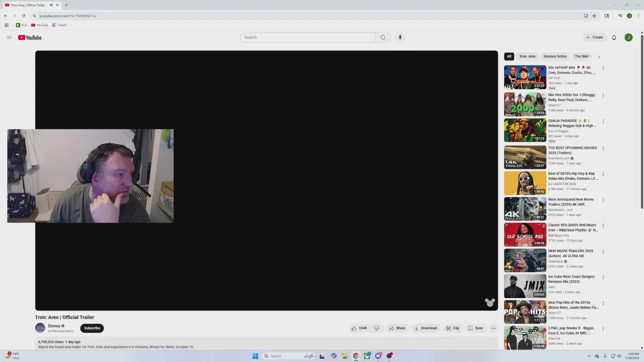Click the Create button
Screen dimensions: 644x362
pyautogui.click(x=594, y=37)
